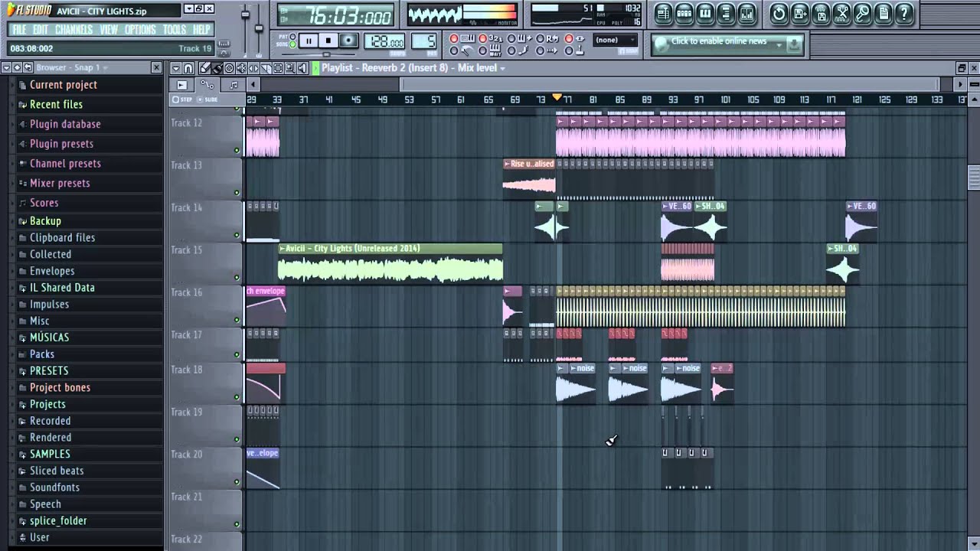Toggle mute on Track 14

[237, 235]
